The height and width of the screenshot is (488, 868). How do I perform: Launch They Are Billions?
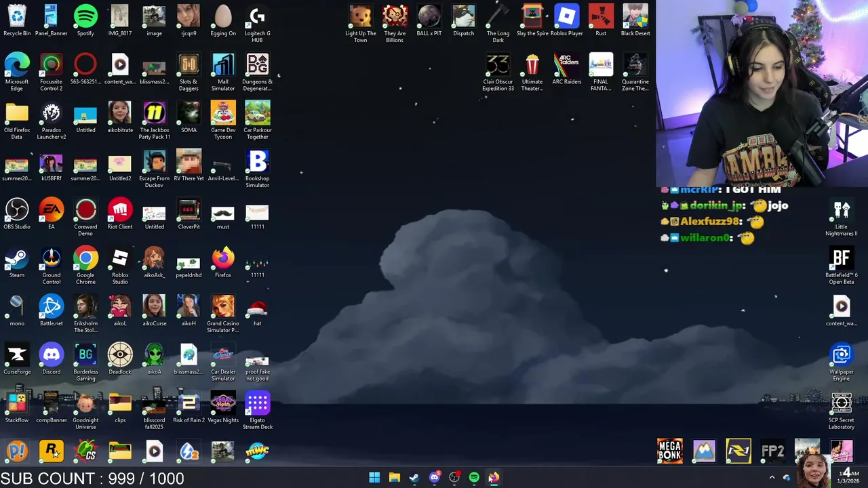pyautogui.click(x=395, y=24)
